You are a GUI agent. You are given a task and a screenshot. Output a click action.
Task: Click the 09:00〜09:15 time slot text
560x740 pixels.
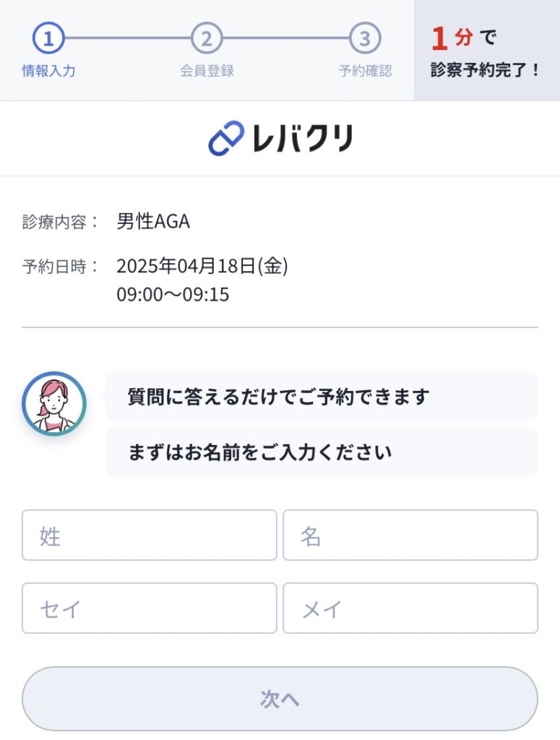pos(173,295)
